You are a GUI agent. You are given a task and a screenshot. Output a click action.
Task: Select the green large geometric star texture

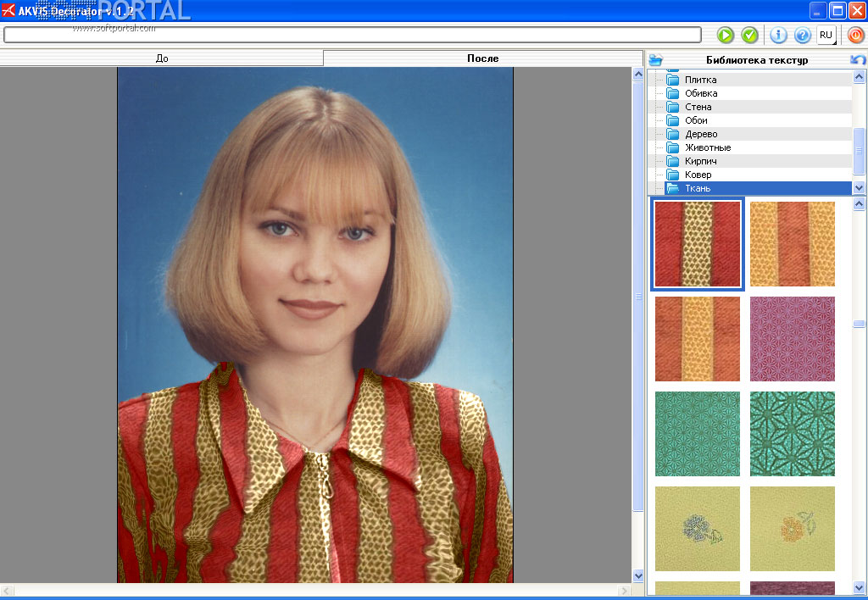(x=793, y=434)
